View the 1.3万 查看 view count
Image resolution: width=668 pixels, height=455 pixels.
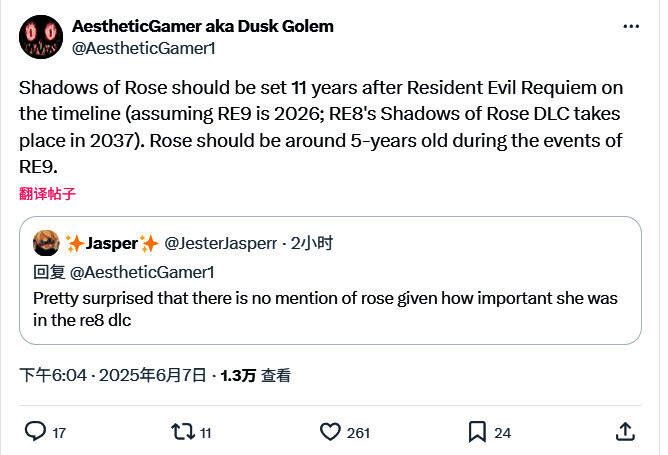point(255,376)
